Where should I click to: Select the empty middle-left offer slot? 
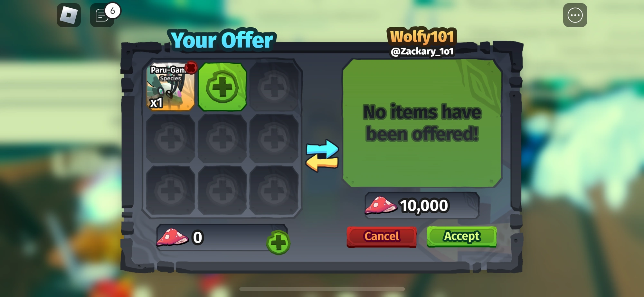tap(171, 139)
